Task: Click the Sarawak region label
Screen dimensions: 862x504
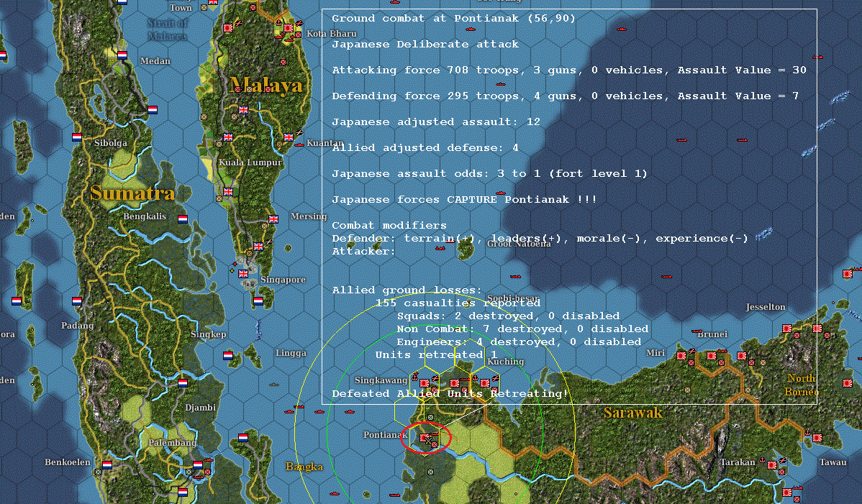Action: click(x=632, y=413)
